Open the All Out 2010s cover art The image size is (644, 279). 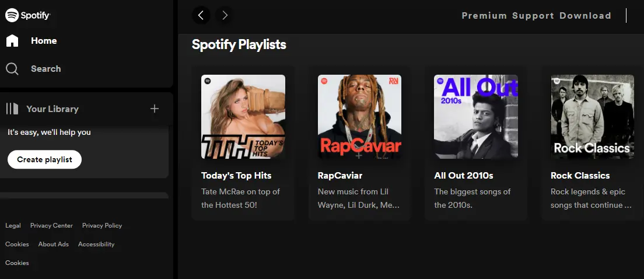click(x=476, y=117)
